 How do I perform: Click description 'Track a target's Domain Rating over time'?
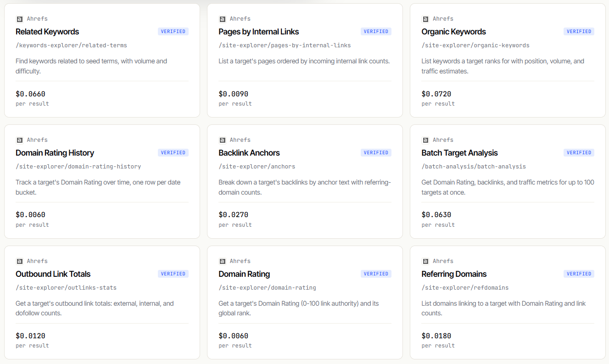[98, 187]
